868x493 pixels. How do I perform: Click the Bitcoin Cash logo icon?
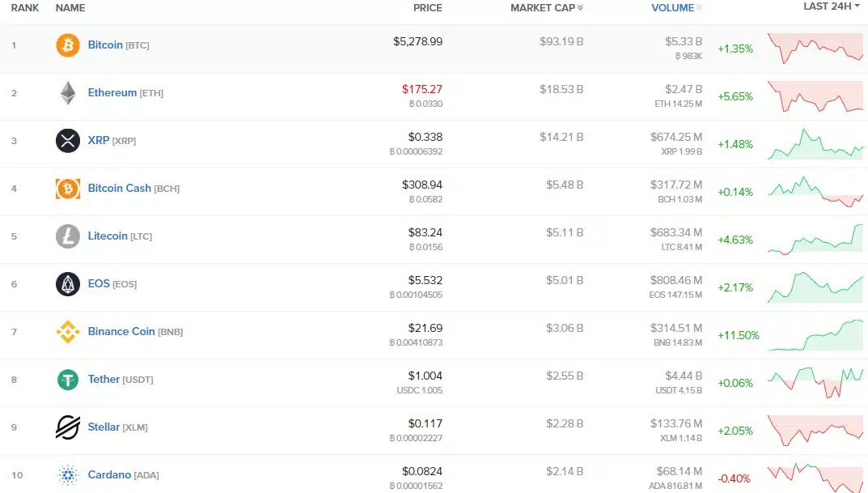[67, 189]
